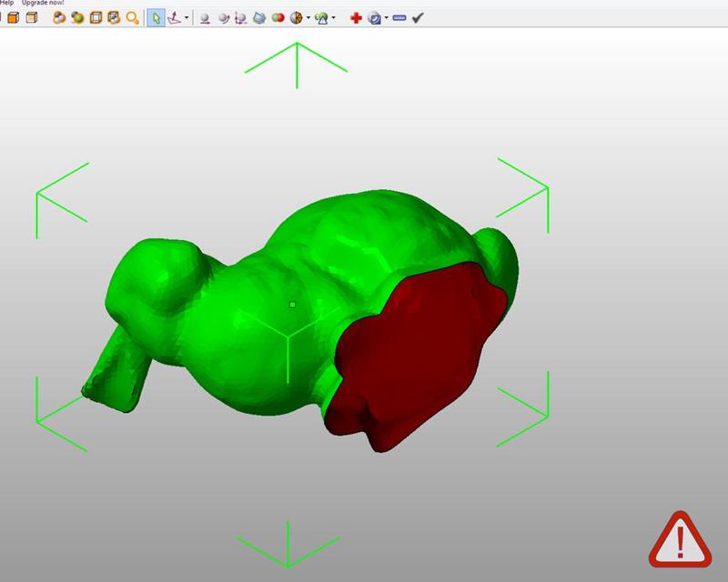Click the pale cube view icon
The image size is (728, 582).
pyautogui.click(x=32, y=18)
